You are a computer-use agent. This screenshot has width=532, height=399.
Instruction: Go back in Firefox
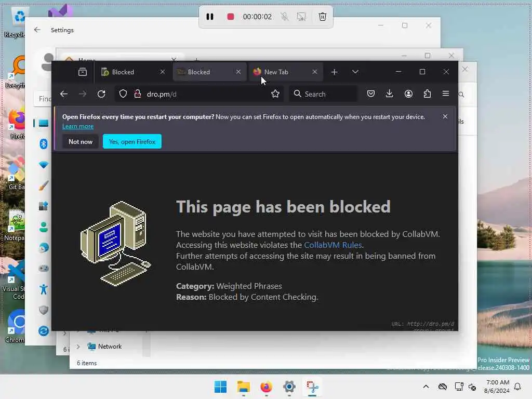coord(64,94)
